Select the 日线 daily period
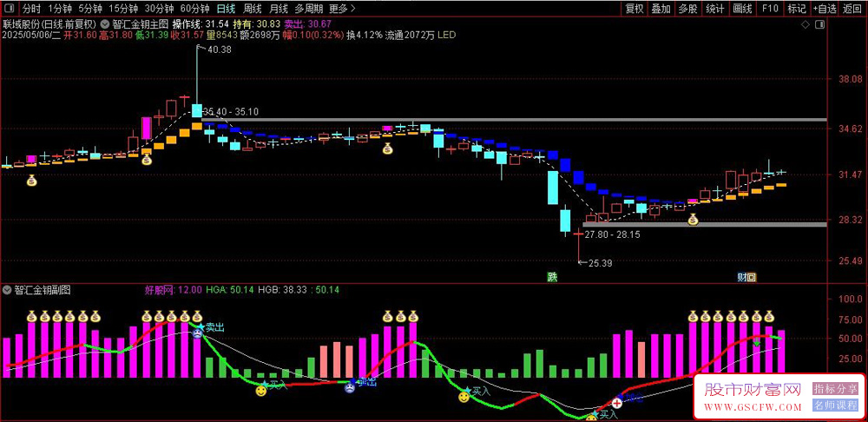The image size is (868, 422). pos(226,9)
